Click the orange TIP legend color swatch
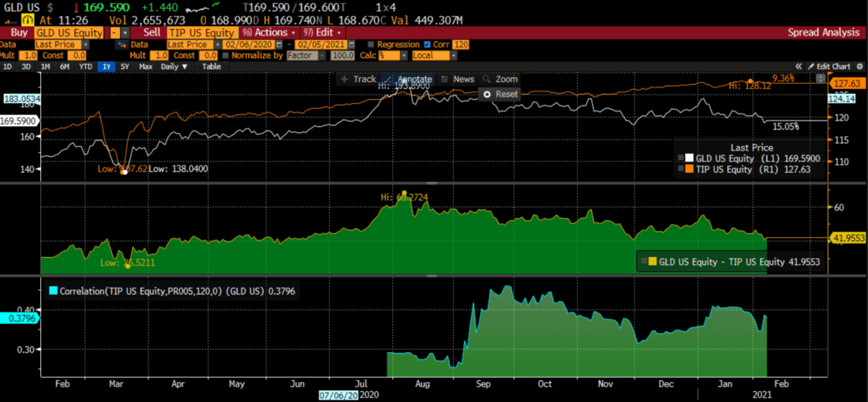The width and height of the screenshot is (868, 402). [x=690, y=169]
